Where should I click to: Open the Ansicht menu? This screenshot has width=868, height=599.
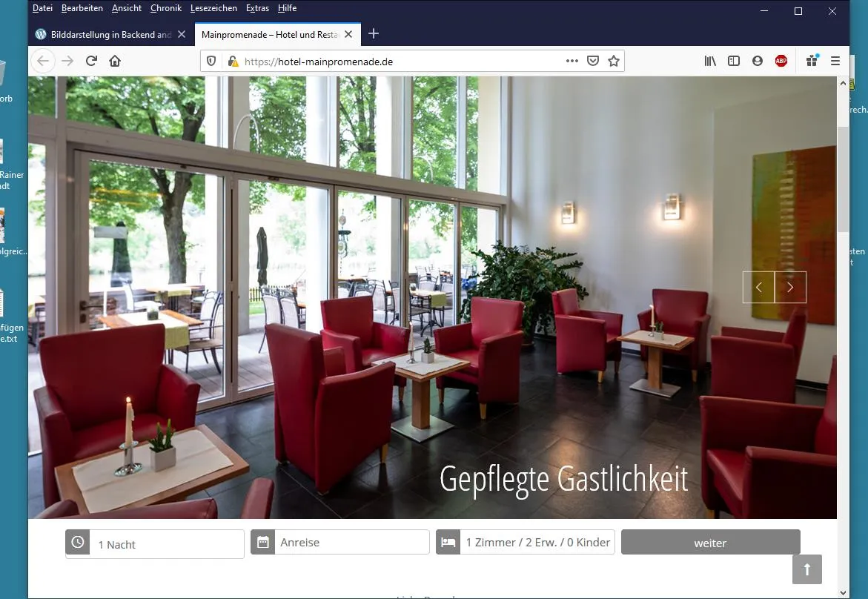[x=127, y=8]
